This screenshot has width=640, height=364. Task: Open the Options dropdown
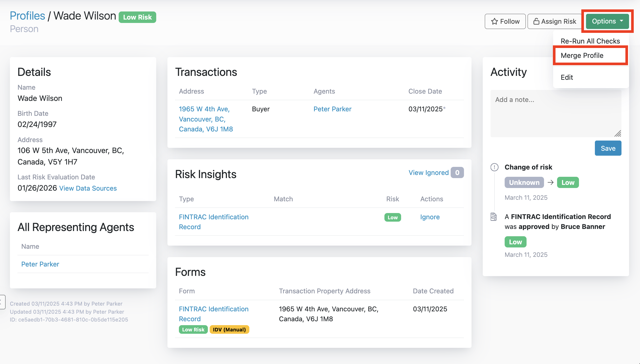point(607,21)
